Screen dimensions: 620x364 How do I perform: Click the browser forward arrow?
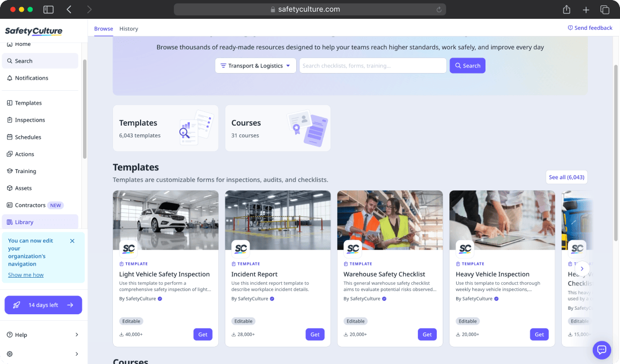89,9
